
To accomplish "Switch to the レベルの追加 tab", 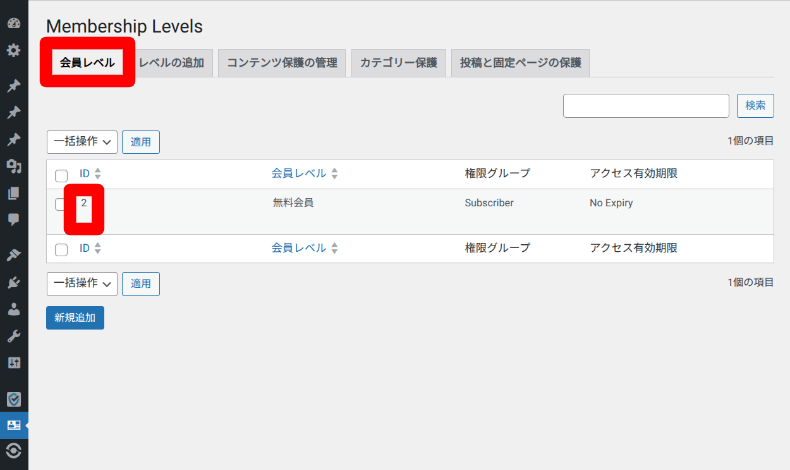I will 171,63.
